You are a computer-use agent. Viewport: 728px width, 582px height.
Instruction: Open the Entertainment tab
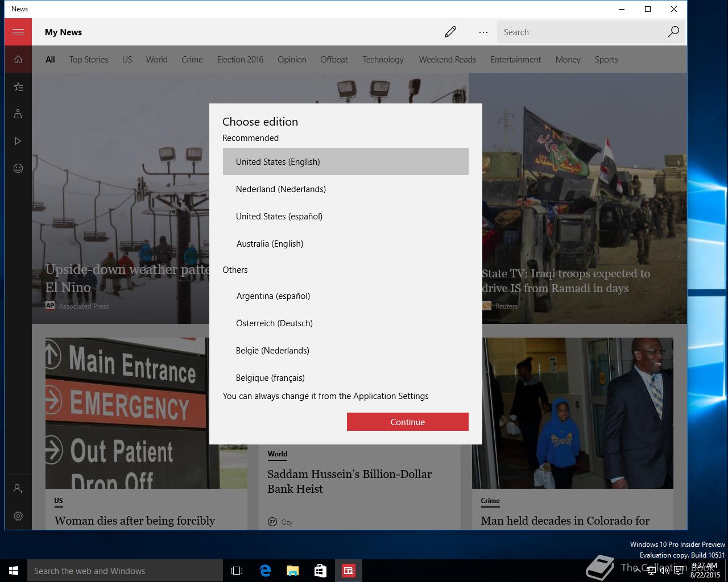point(516,59)
